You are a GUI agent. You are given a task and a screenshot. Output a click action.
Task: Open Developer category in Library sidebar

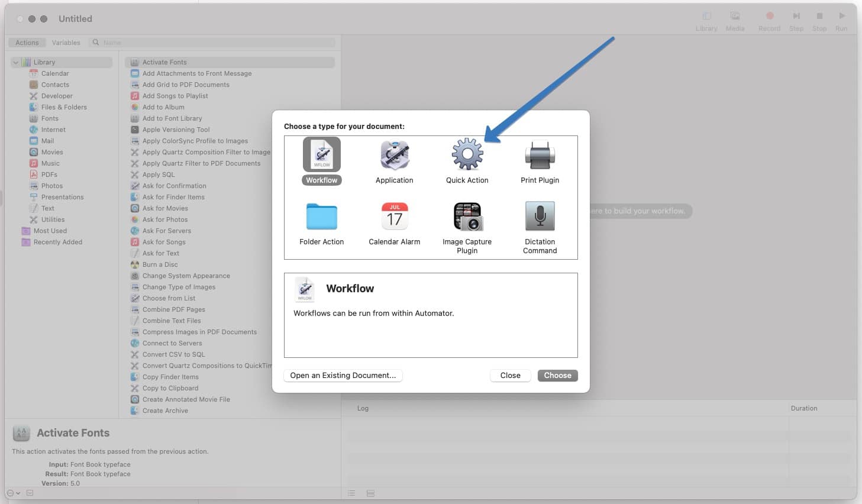pos(57,96)
